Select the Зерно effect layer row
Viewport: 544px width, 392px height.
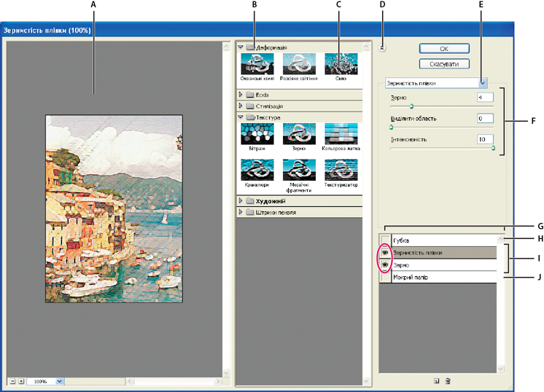tap(444, 265)
